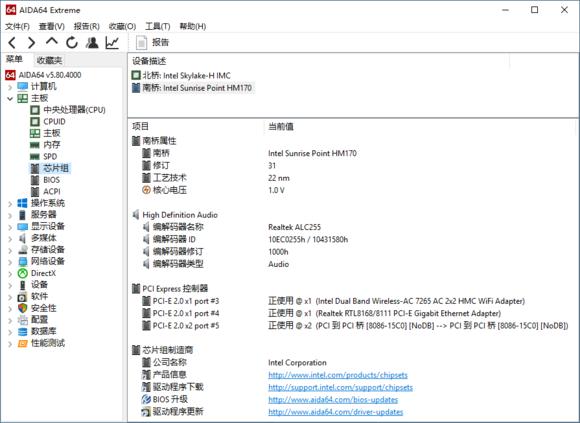Image resolution: width=580 pixels, height=423 pixels.
Task: Open the graph chart toolbar icon
Action: 112,43
